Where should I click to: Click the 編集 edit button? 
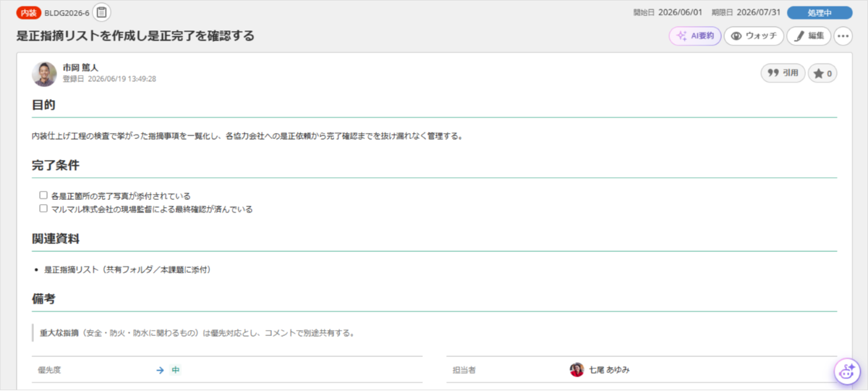point(809,35)
